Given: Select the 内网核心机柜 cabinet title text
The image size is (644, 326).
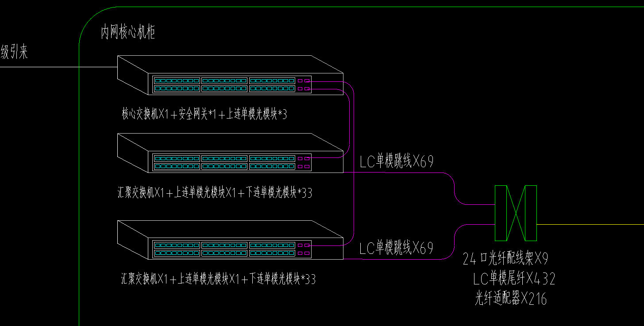Looking at the screenshot, I should pyautogui.click(x=128, y=32).
